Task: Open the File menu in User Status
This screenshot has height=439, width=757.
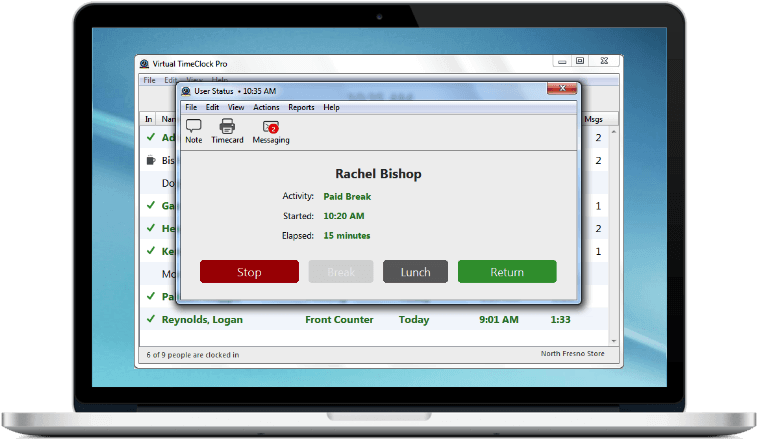Action: (191, 107)
